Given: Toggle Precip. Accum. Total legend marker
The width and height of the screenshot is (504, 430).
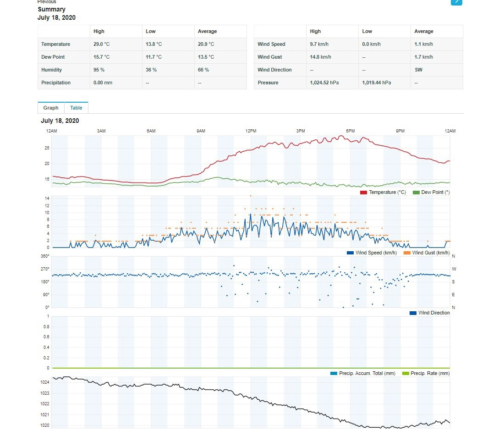Looking at the screenshot, I should click(x=334, y=374).
